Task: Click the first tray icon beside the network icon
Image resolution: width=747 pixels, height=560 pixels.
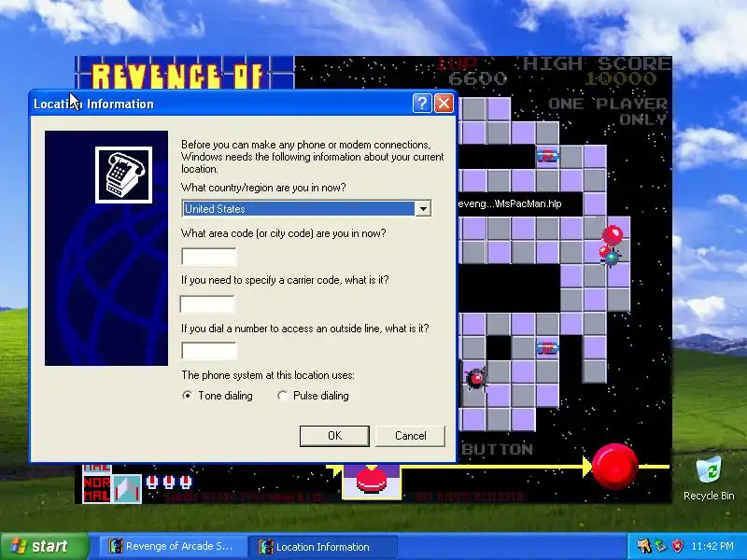Action: (644, 546)
